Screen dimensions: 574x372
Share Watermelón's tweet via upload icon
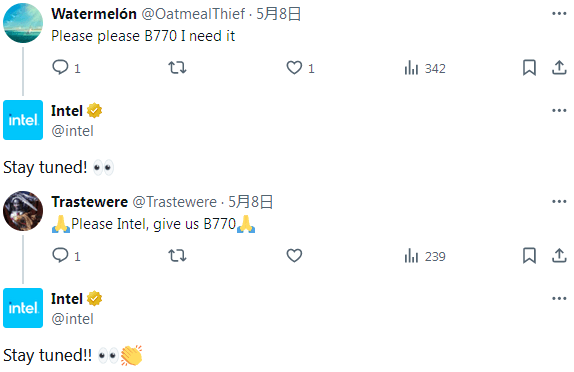tap(559, 68)
